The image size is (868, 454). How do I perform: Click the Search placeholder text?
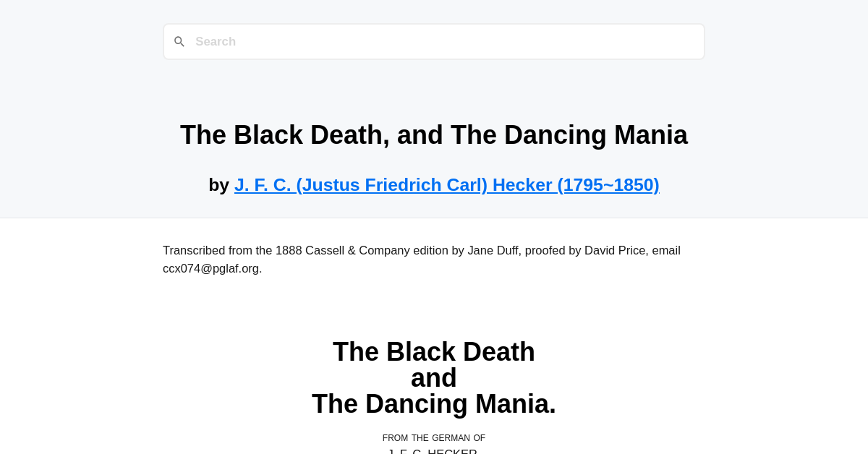point(216,41)
